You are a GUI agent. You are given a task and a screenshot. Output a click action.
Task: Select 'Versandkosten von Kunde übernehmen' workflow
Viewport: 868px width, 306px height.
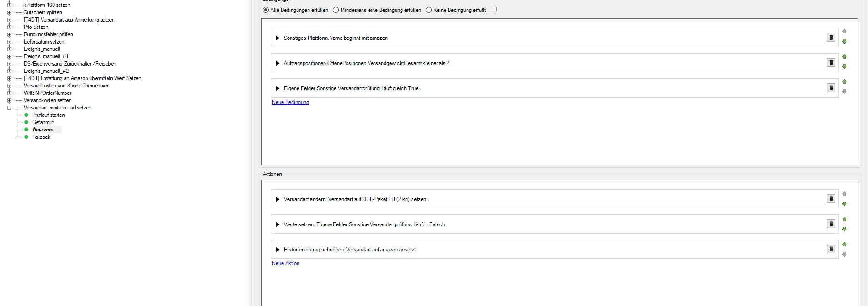click(66, 86)
